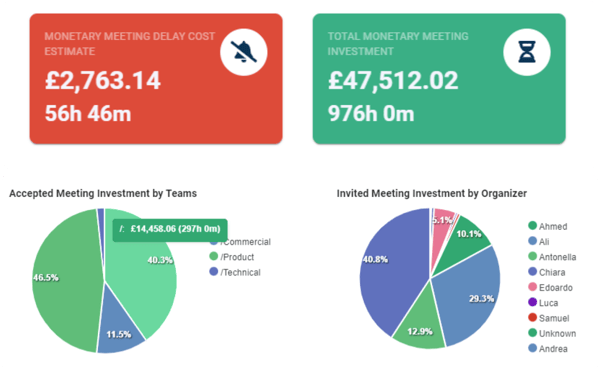Click the Samuel legend red dot
Image resolution: width=600 pixels, height=375 pixels.
coord(532,317)
